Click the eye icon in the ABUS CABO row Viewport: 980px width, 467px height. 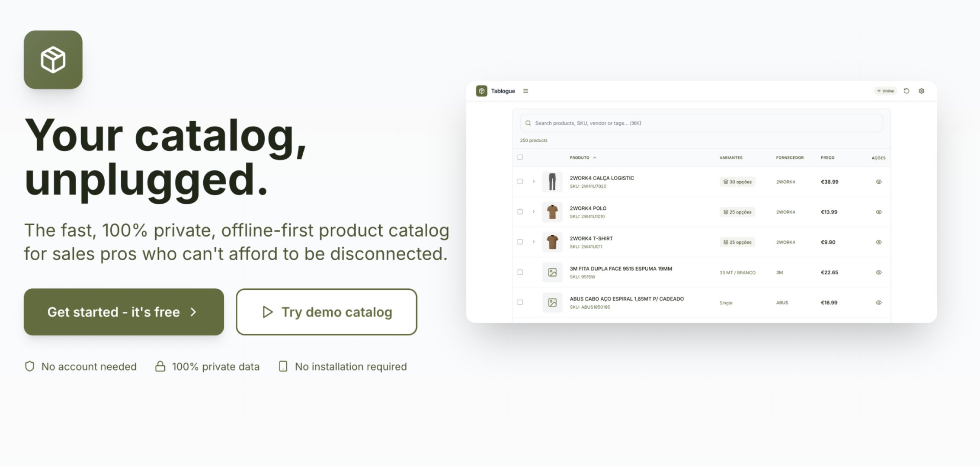(878, 303)
